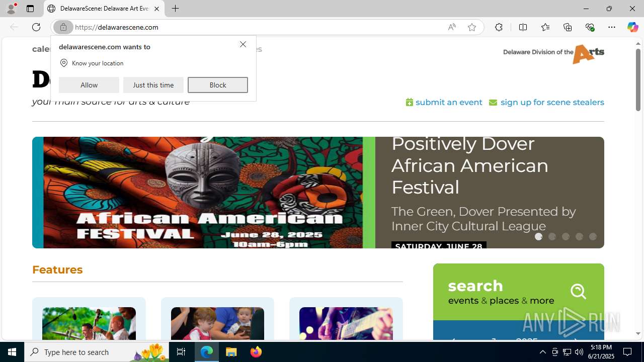This screenshot has width=644, height=362.
Task: Open the guitar feature thumbnail
Action: pyautogui.click(x=346, y=324)
